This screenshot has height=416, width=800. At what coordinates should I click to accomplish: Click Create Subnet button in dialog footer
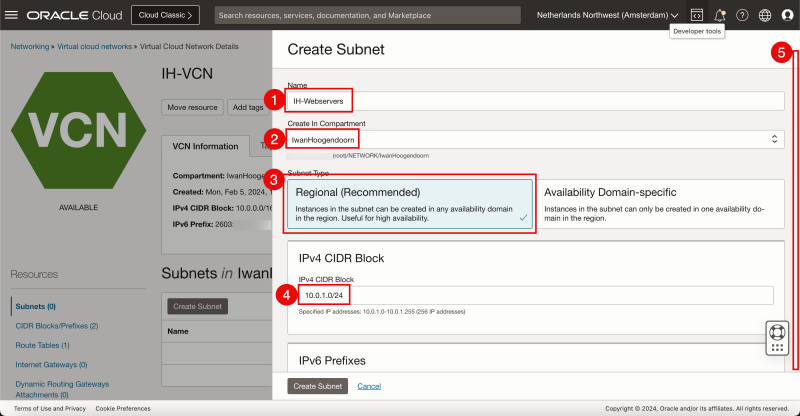(318, 386)
